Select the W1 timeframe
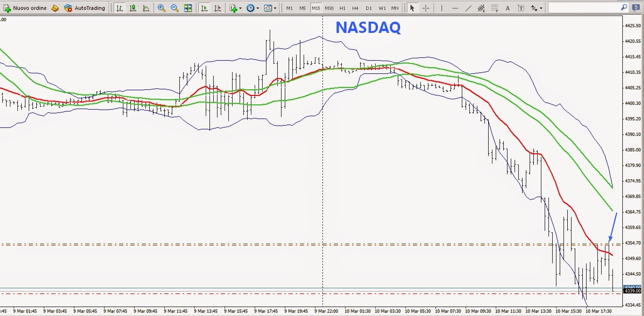This screenshot has height=316, width=644. click(x=382, y=8)
